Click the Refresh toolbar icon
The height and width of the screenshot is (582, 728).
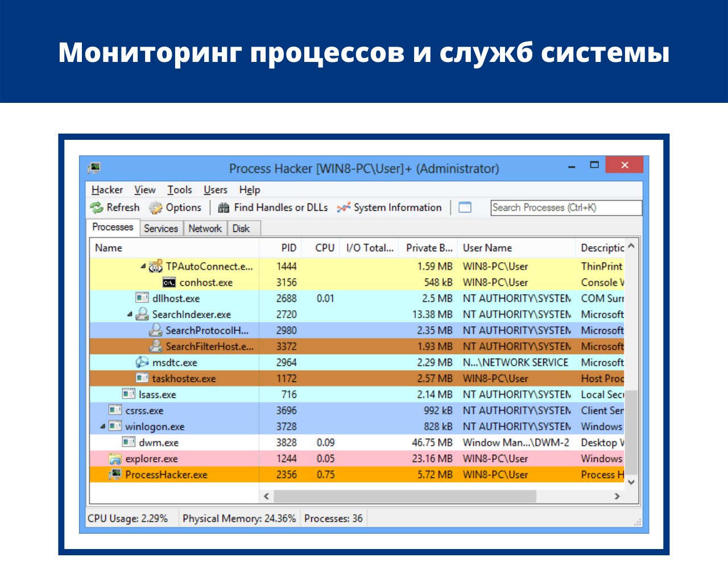[x=96, y=208]
